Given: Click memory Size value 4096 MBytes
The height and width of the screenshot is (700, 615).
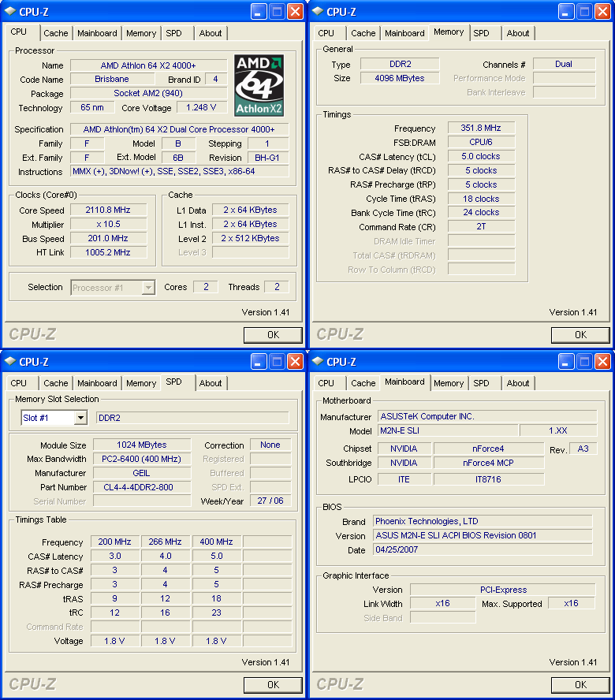Looking at the screenshot, I should click(400, 78).
